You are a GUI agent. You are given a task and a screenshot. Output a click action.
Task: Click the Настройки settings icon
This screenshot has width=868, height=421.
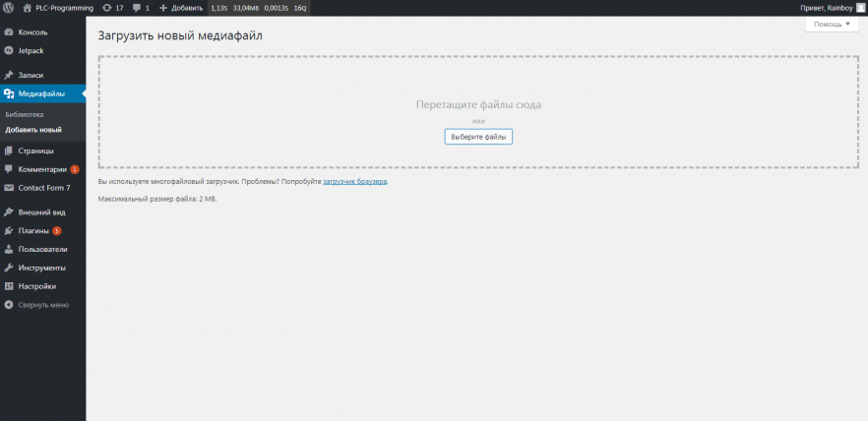coord(9,286)
